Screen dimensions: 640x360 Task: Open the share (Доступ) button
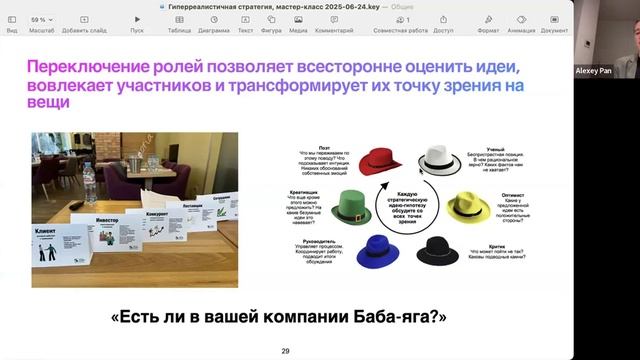coord(443,20)
